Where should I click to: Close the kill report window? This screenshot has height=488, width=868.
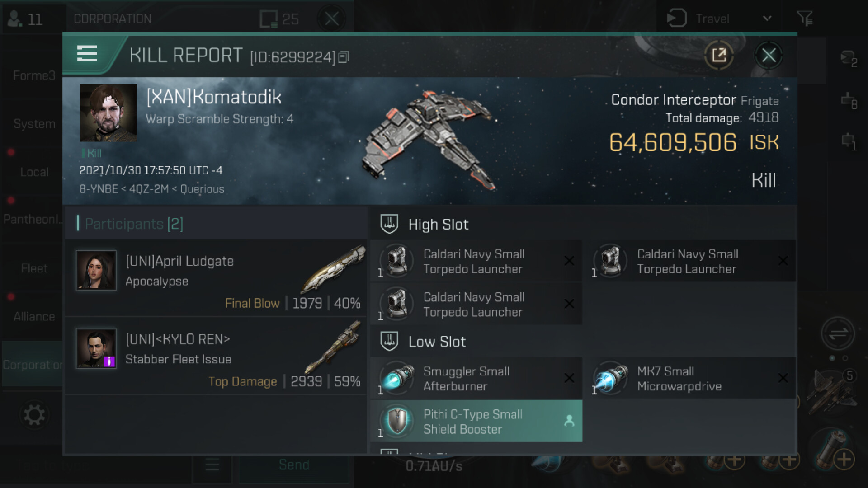point(769,56)
